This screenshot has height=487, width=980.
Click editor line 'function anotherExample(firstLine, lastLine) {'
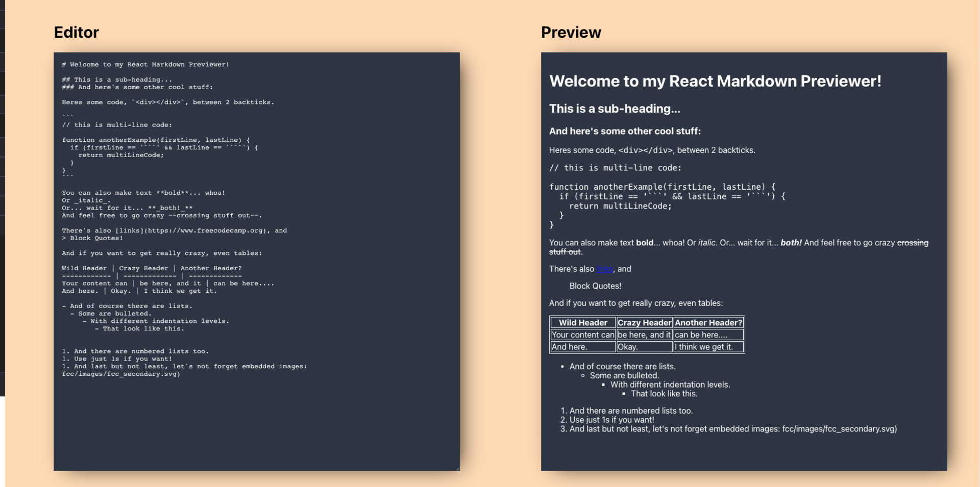click(x=156, y=140)
